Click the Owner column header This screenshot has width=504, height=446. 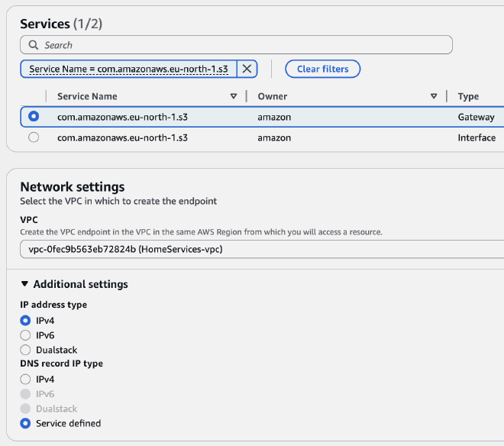click(273, 96)
